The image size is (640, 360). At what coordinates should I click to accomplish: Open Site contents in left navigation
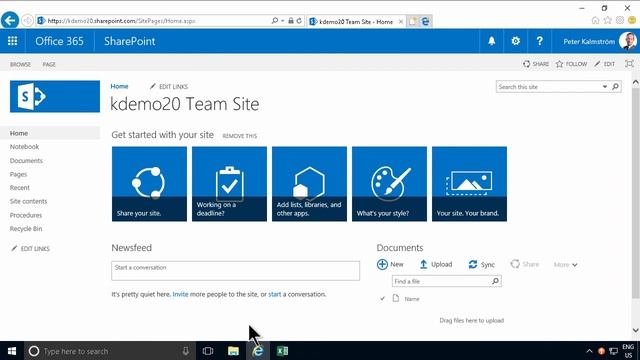[x=28, y=201]
